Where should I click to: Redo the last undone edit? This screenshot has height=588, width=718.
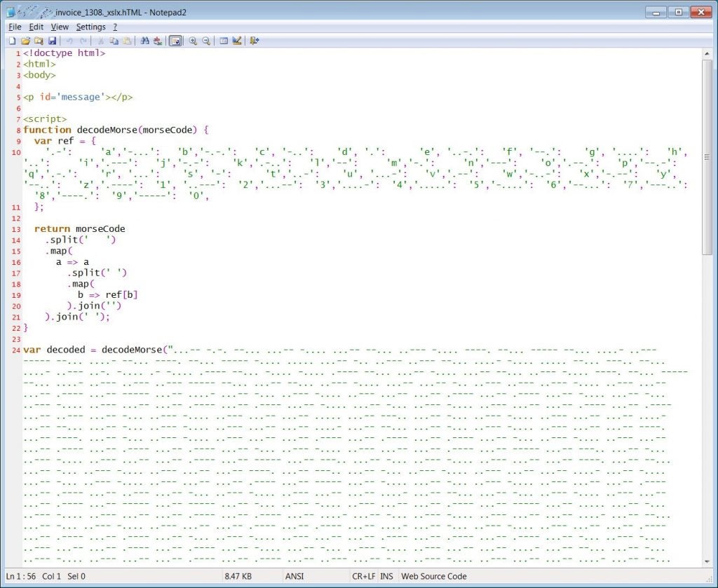(82, 41)
